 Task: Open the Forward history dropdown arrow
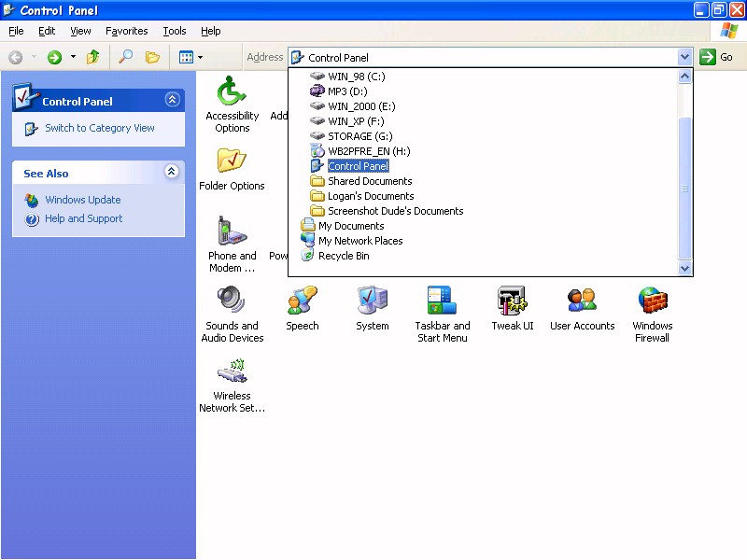(73, 57)
